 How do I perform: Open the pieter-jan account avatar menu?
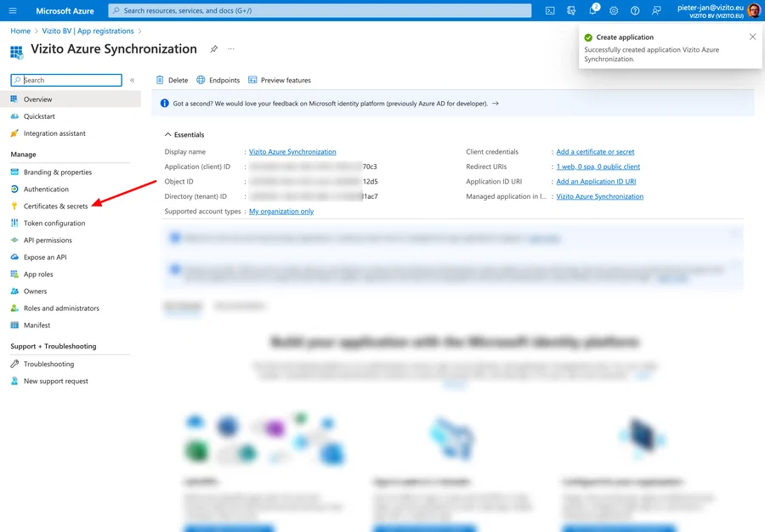coord(753,10)
